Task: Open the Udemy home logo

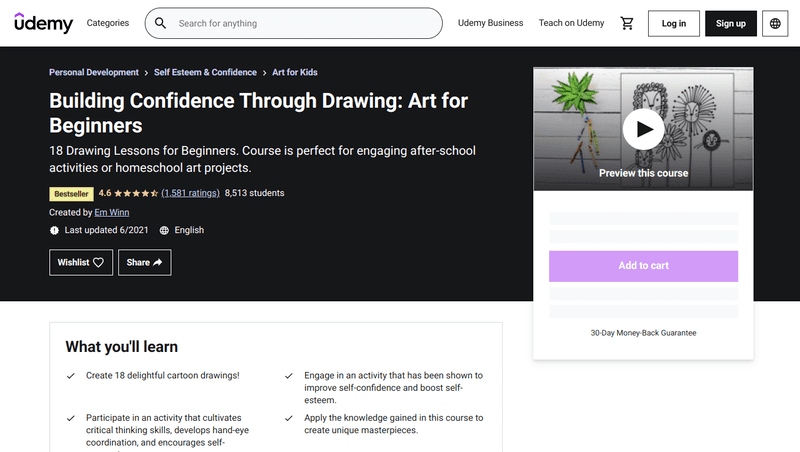Action: 43,23
